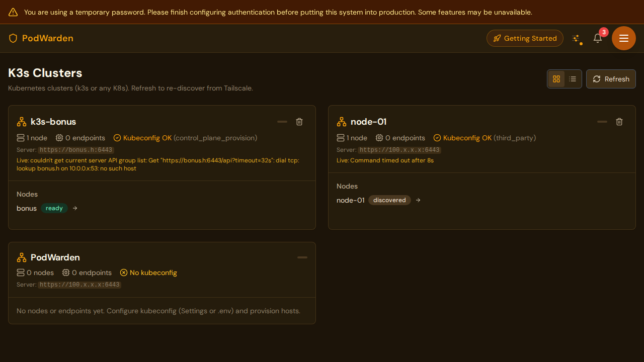Delete the k3s-bonus cluster via trash icon

pos(299,122)
